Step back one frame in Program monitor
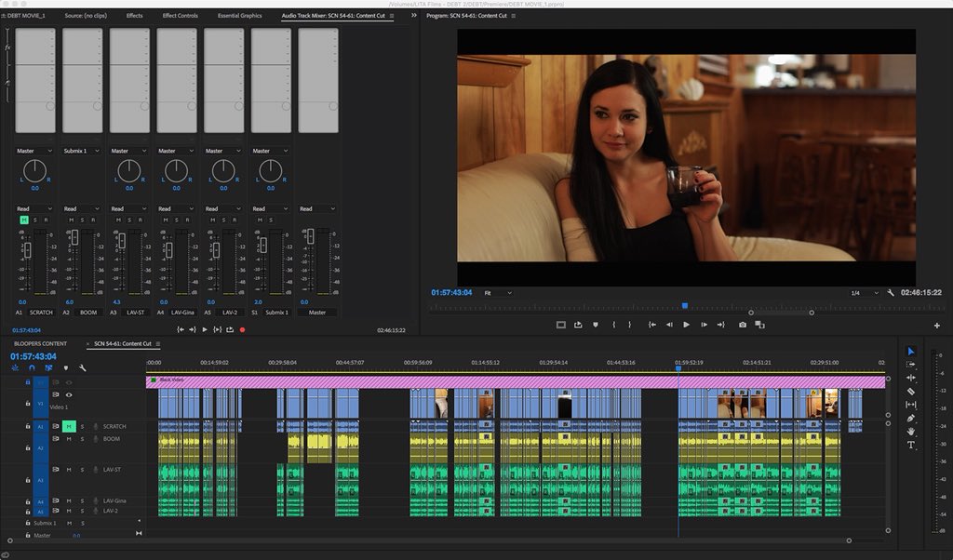 pyautogui.click(x=669, y=325)
